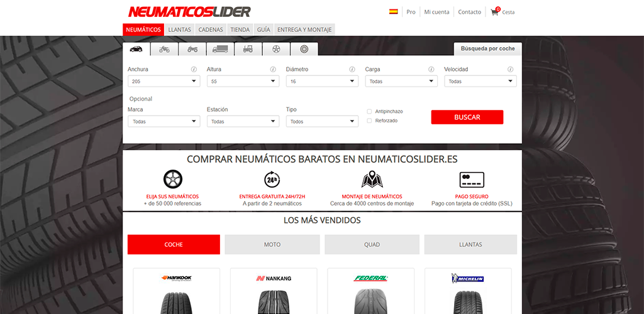Viewport: 644px width, 314px height.
Task: Open the NEUMÁTICOS menu item
Action: (x=143, y=30)
